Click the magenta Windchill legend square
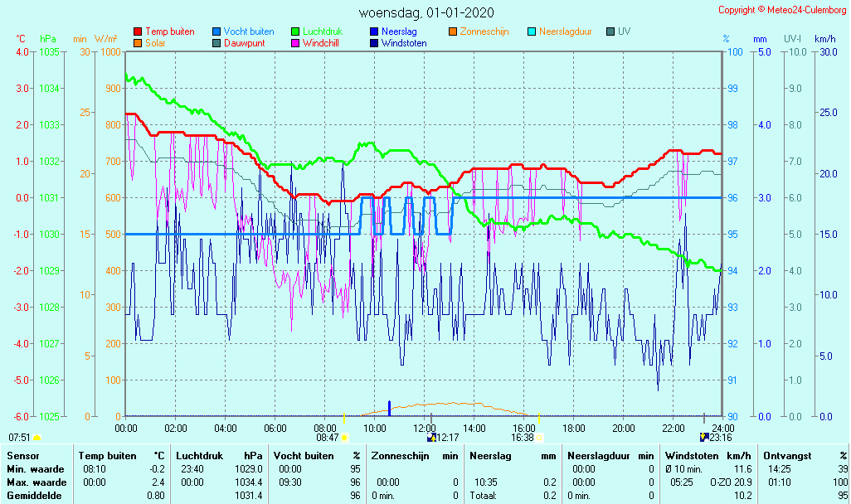The image size is (851, 504). pos(295,43)
